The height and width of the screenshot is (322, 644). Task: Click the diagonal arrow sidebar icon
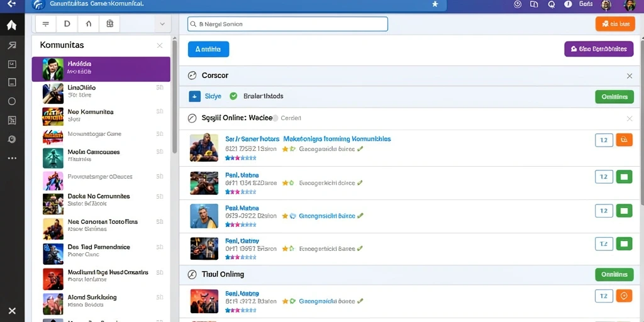tap(12, 45)
